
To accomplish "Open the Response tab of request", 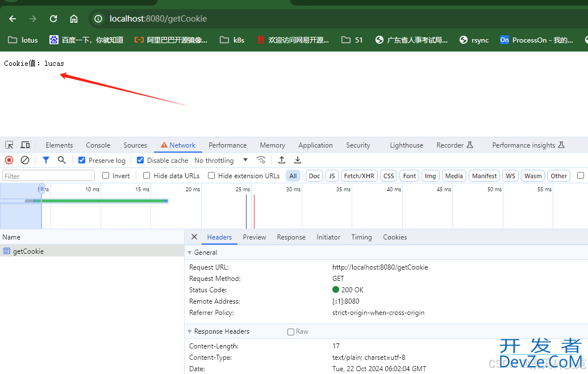I will [291, 237].
